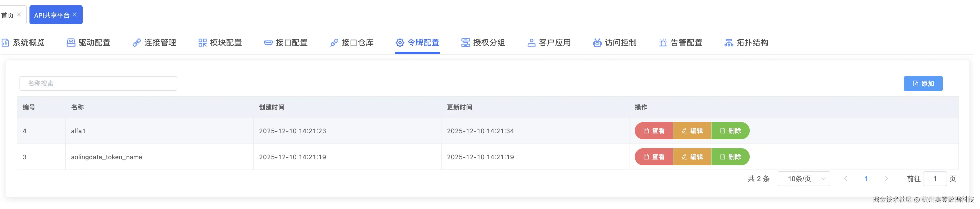Switch to 客户应用 tab
The height and width of the screenshot is (209, 980).
pos(549,43)
